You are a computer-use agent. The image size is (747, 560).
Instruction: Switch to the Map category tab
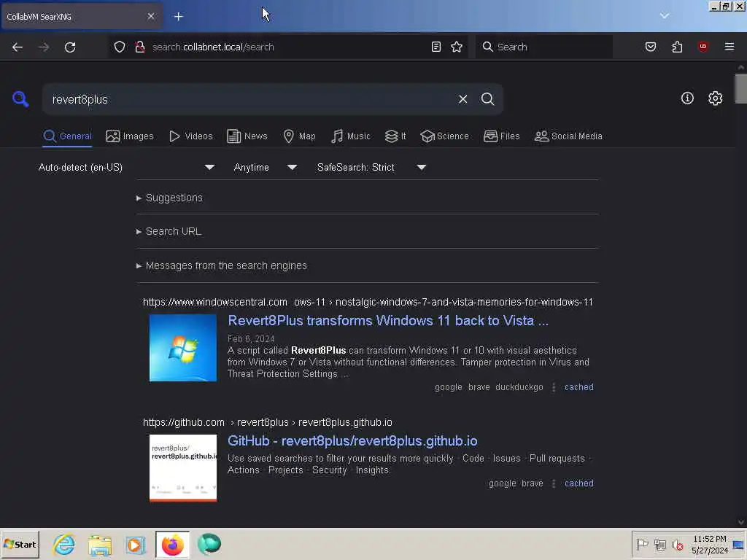[x=299, y=136]
